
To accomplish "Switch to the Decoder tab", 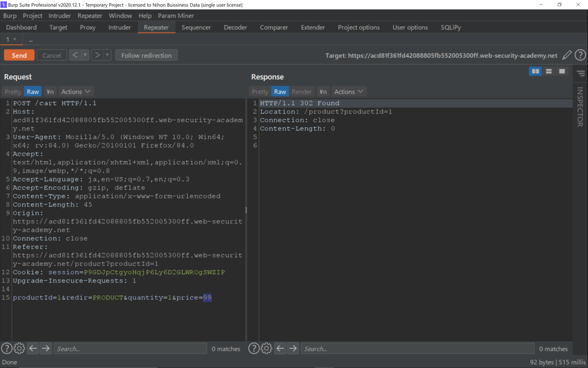I will (x=236, y=27).
